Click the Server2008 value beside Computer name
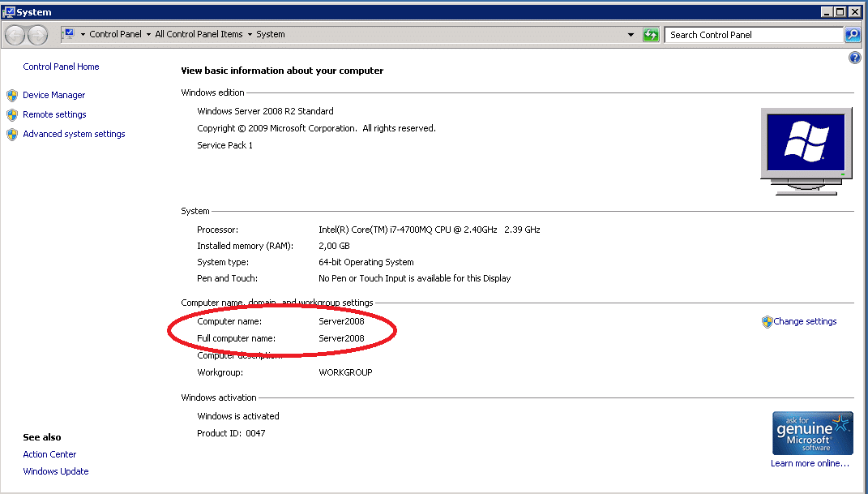 point(341,322)
